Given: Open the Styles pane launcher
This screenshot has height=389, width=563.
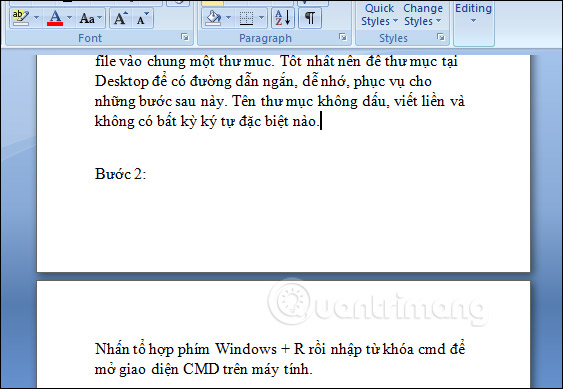Looking at the screenshot, I should [441, 37].
